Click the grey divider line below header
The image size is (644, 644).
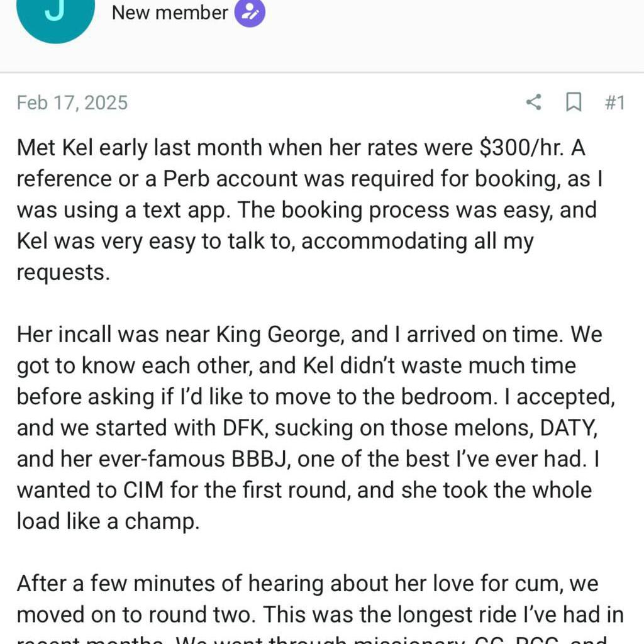click(x=322, y=72)
